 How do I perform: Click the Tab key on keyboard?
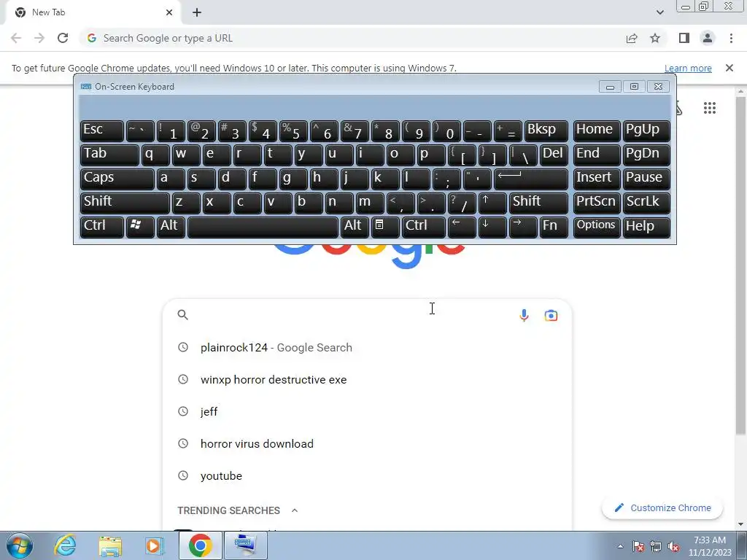pos(109,155)
